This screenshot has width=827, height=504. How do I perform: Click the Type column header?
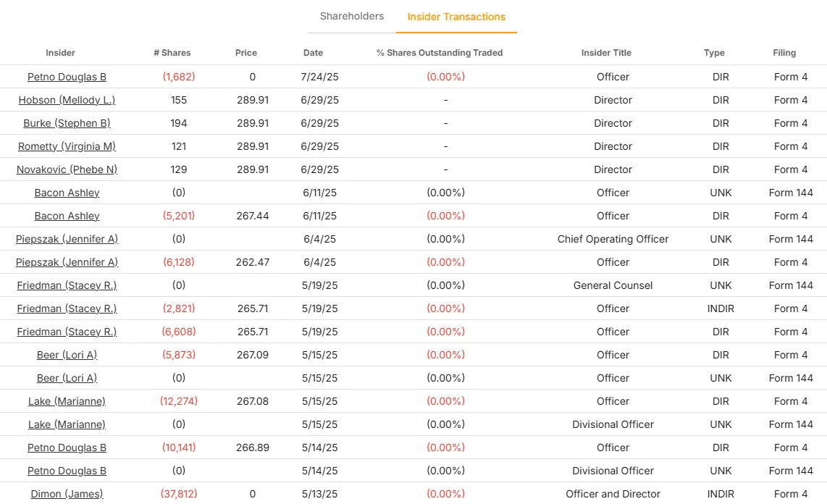714,53
